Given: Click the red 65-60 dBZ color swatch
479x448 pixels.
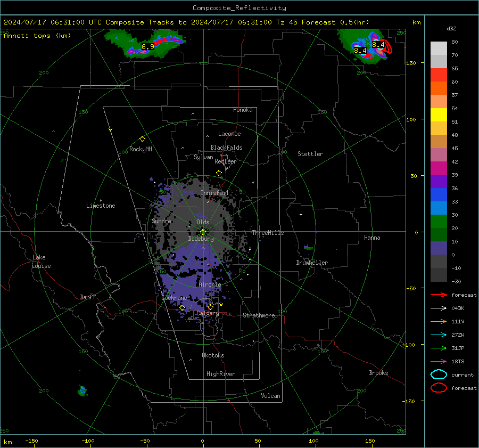Looking at the screenshot, I should tap(439, 75).
